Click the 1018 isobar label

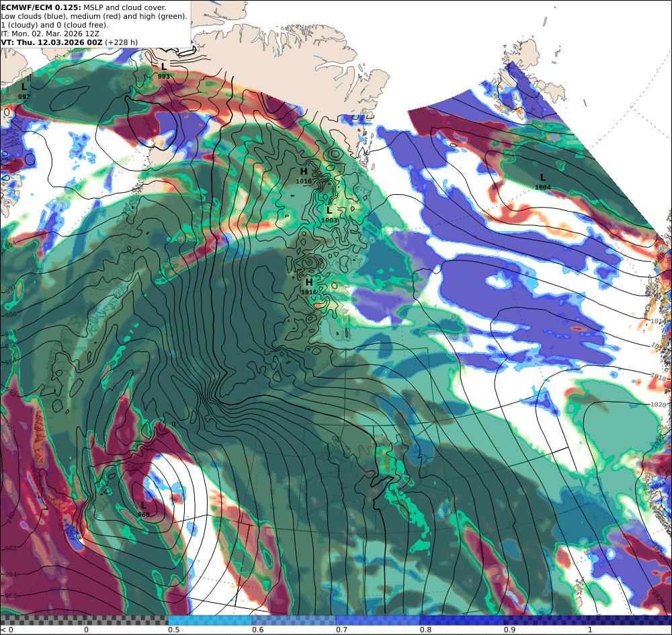pyautogui.click(x=659, y=376)
